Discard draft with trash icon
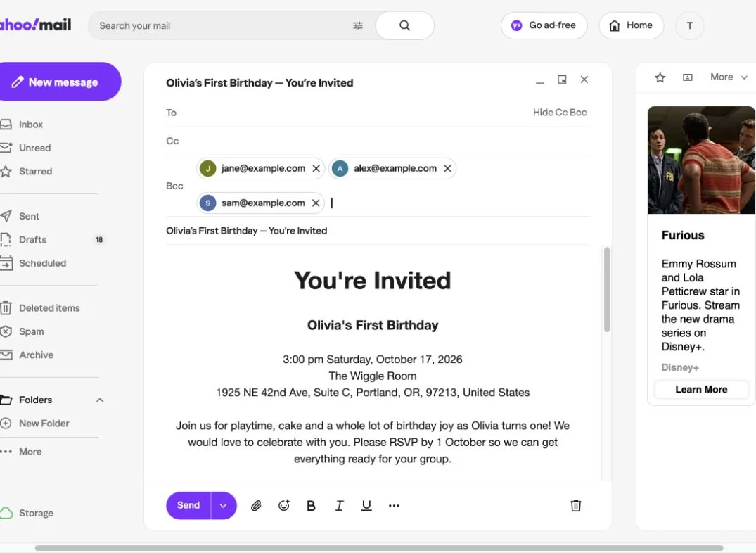This screenshot has height=553, width=756. pos(576,505)
